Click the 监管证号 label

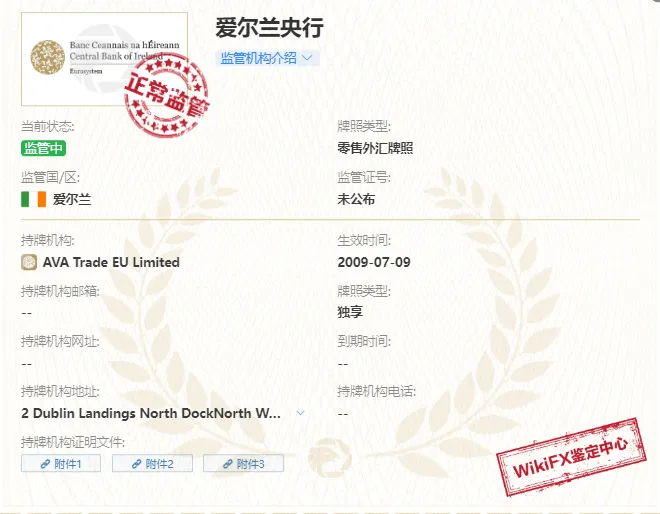[x=364, y=178]
